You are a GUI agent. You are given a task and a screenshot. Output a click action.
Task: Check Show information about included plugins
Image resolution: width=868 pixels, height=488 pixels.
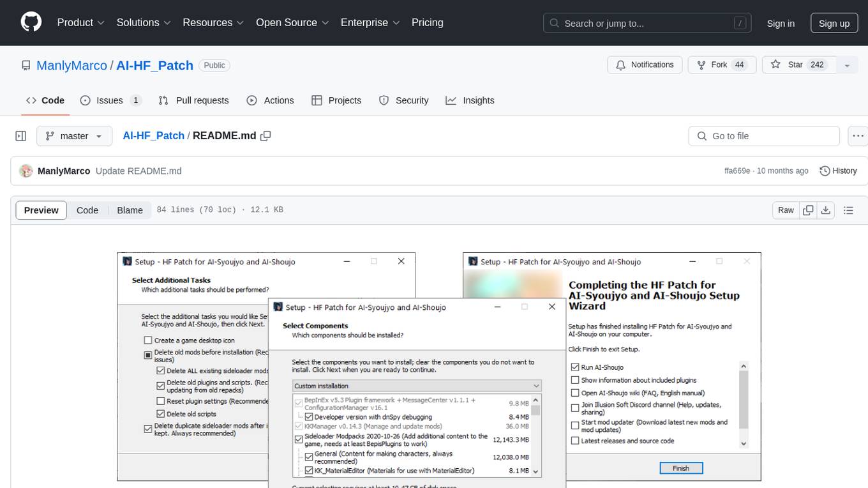pyautogui.click(x=575, y=380)
